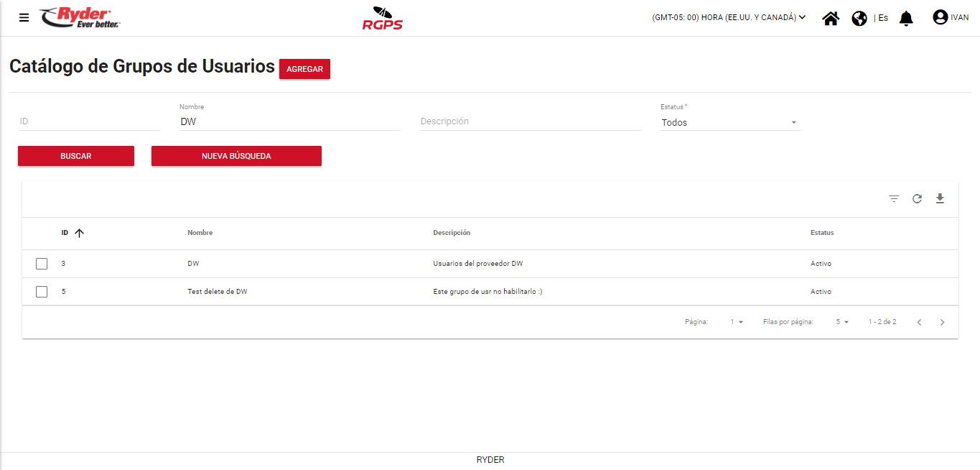
Task: Click the globe language icon
Action: (859, 18)
